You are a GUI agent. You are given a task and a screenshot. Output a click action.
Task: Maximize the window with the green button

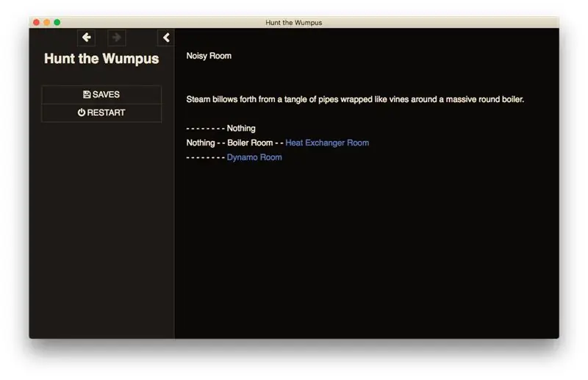[57, 23]
